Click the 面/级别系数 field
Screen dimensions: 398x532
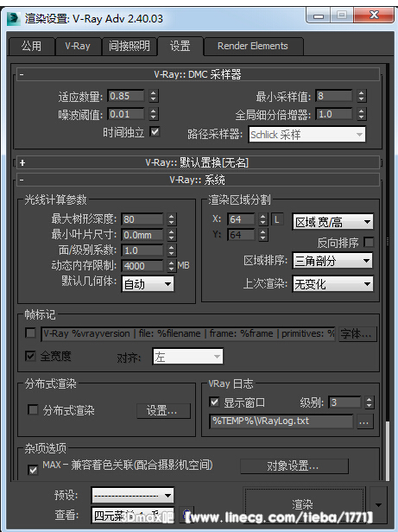[142, 250]
